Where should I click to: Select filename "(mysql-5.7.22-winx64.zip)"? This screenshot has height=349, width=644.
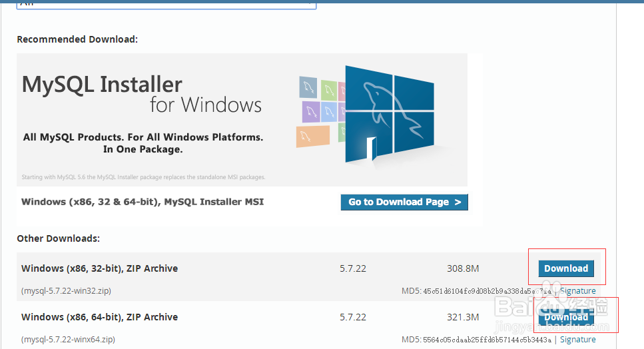point(68,340)
